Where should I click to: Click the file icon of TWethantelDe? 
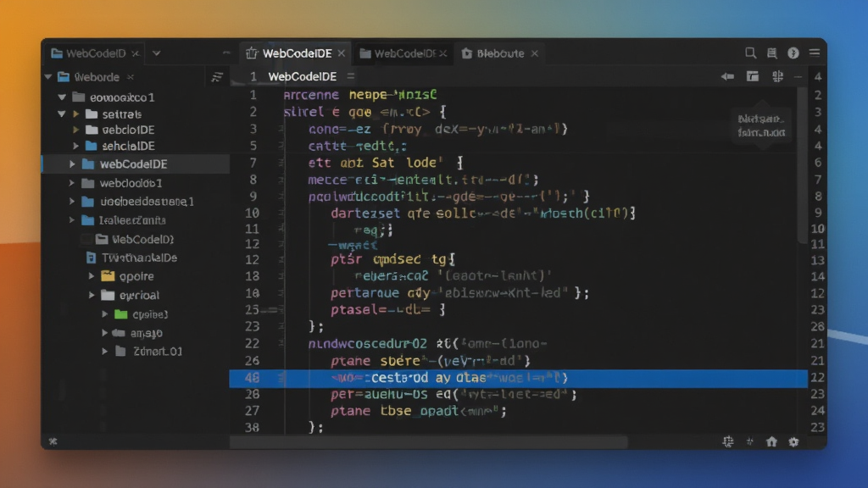pyautogui.click(x=91, y=258)
